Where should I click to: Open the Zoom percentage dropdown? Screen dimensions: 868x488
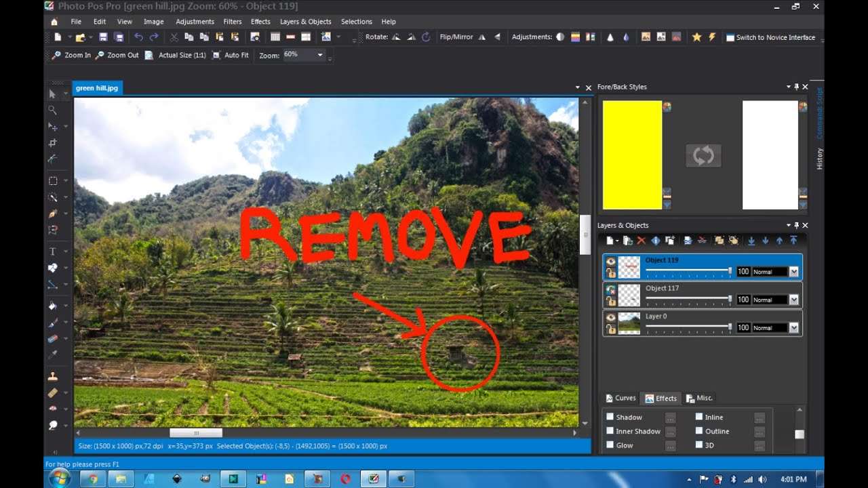coord(320,55)
